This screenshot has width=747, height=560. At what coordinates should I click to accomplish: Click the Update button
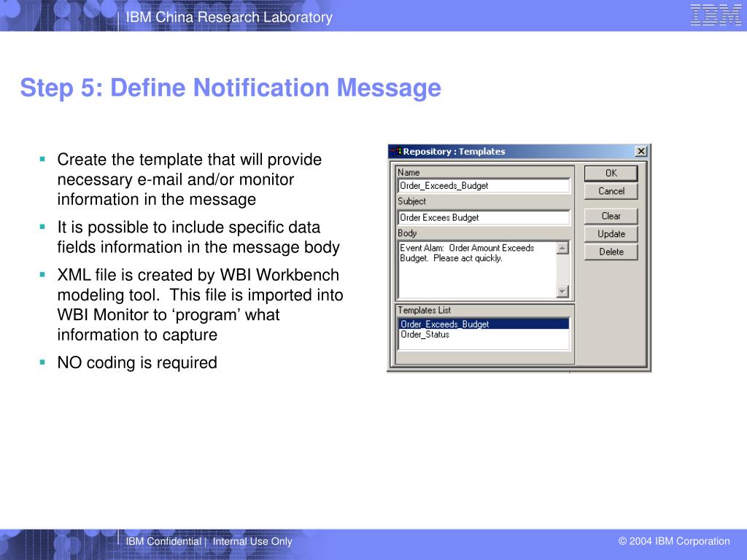click(611, 234)
